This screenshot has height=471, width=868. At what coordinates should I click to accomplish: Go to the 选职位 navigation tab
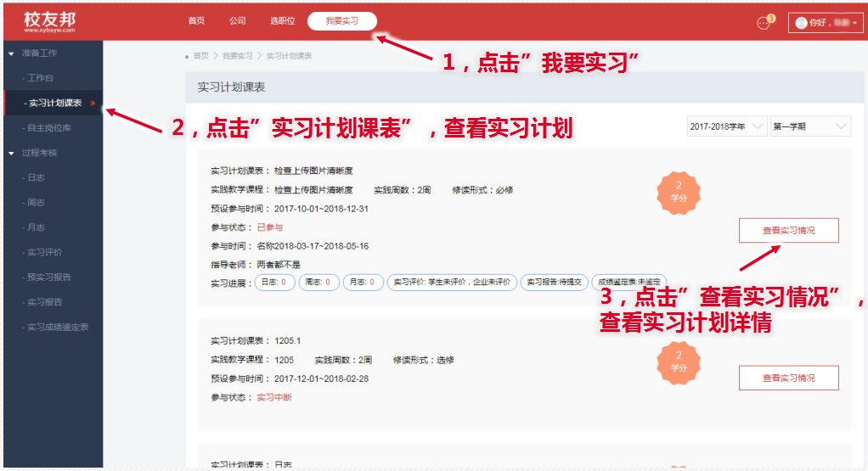tap(281, 20)
